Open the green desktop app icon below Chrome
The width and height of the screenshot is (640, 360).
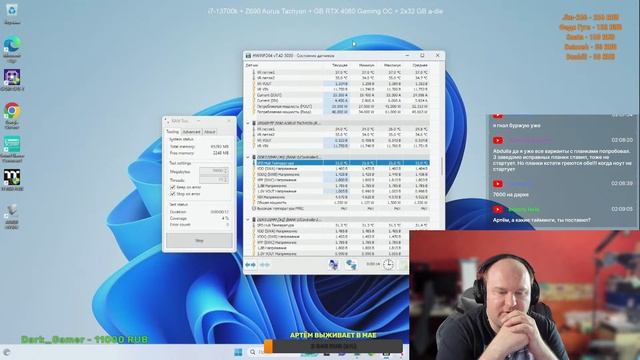[x=12, y=144]
